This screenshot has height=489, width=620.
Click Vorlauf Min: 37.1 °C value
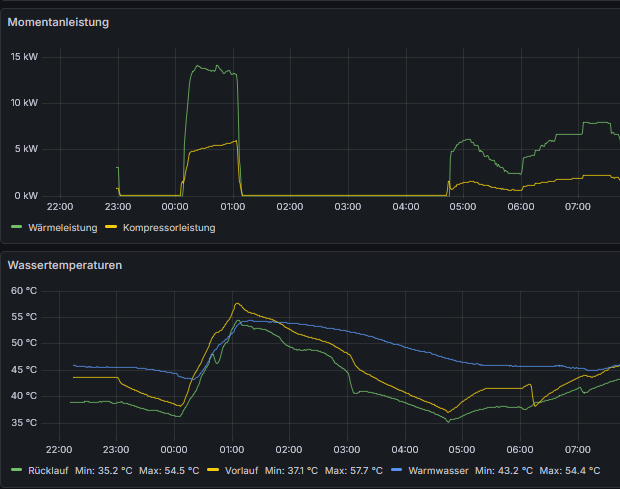pyautogui.click(x=291, y=471)
